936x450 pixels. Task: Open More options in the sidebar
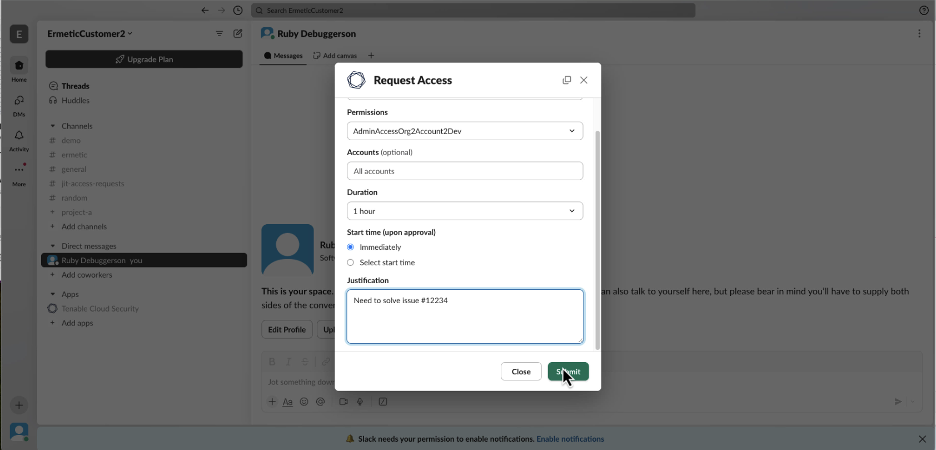19,174
